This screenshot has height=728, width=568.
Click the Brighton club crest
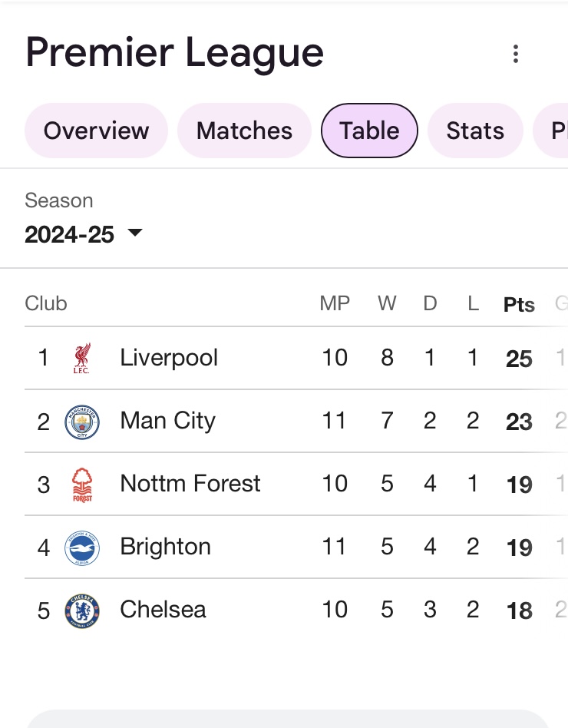tap(82, 548)
